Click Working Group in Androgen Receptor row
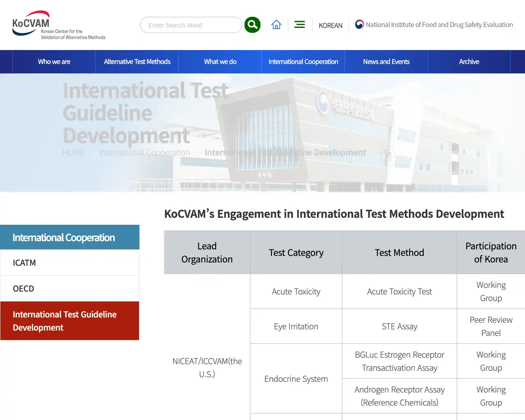The height and width of the screenshot is (420, 525). coord(491,396)
